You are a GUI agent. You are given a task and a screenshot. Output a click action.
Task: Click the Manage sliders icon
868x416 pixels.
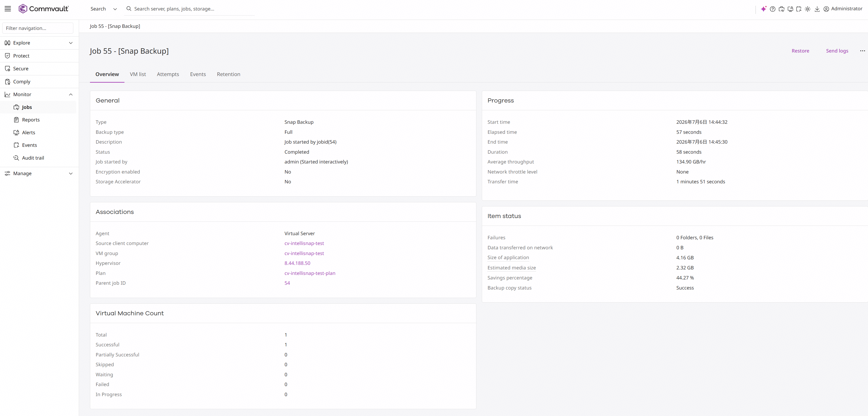(7, 174)
